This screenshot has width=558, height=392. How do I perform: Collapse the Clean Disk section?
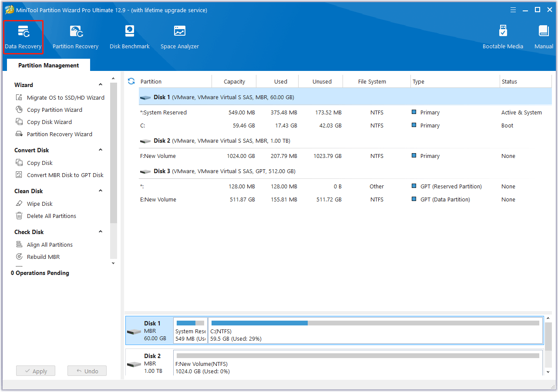101,191
